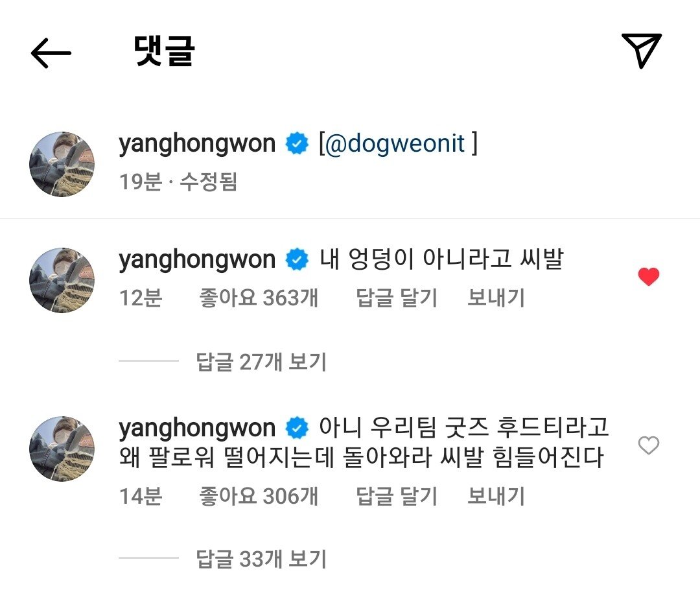Viewport: 700px width, 590px height.
Task: Tap verified badge on 306-likes comment
Action: click(x=297, y=429)
